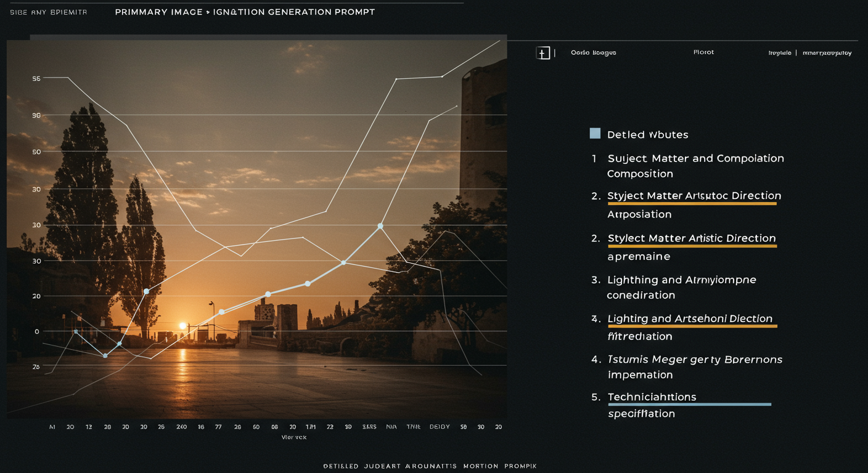This screenshot has height=473, width=868.
Task: Click the blue bar under Techniciahtions
Action: click(x=689, y=405)
